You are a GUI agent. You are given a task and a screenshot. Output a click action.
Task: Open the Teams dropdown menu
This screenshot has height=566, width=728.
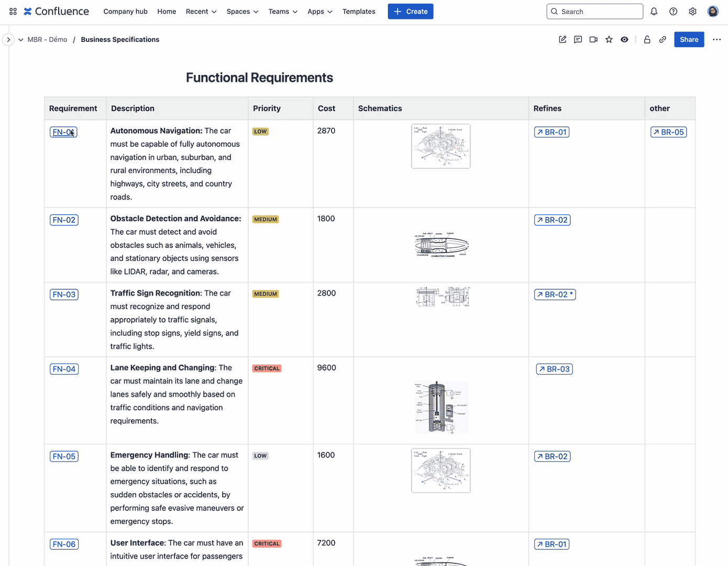point(283,12)
